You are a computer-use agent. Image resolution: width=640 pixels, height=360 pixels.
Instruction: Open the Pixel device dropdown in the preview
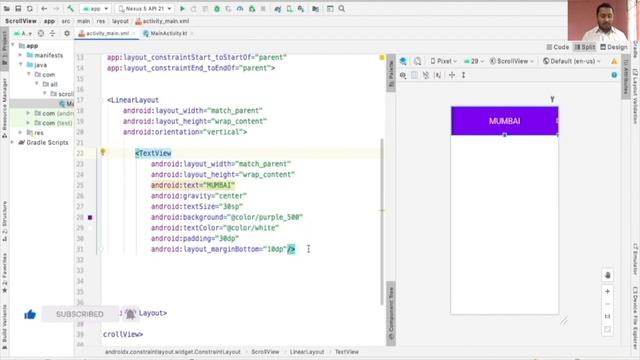coord(444,61)
